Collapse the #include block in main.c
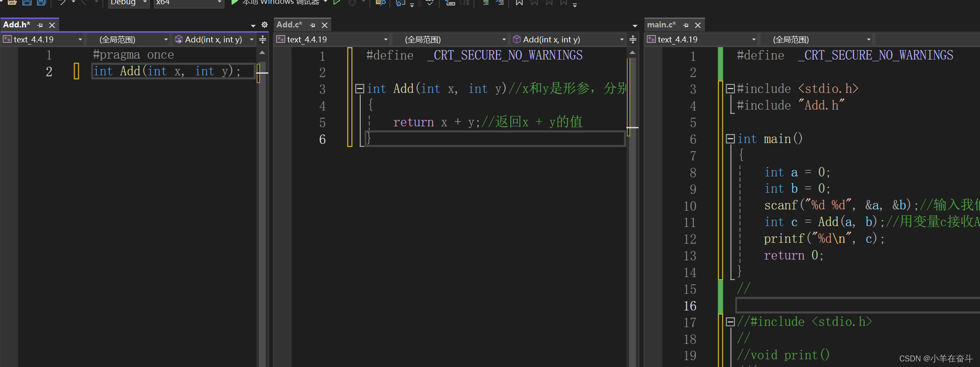Screen dimensions: 980x367 coord(730,89)
